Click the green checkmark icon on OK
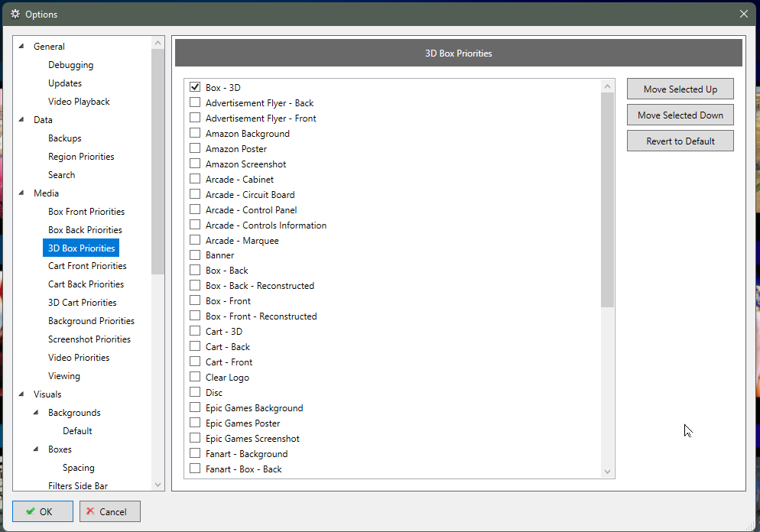760x532 pixels. pos(30,511)
